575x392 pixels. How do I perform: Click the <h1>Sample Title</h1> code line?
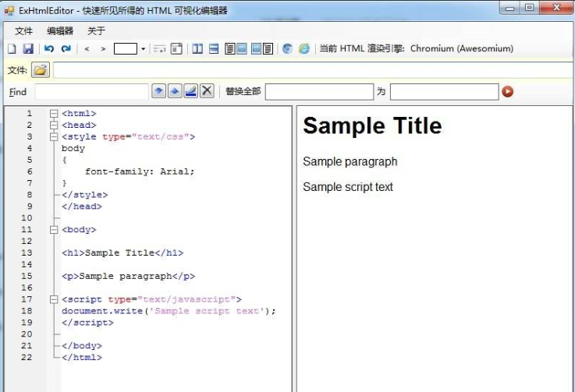coord(122,253)
